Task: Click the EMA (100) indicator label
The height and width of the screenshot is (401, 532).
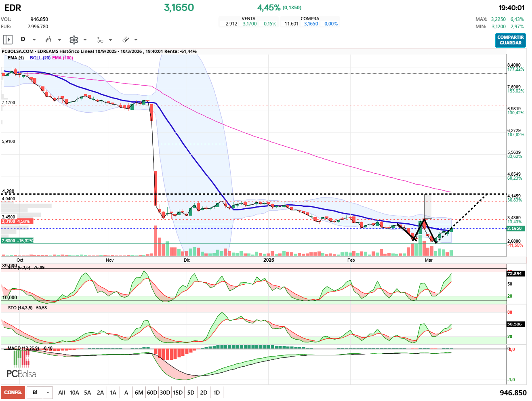Action: coord(62,58)
